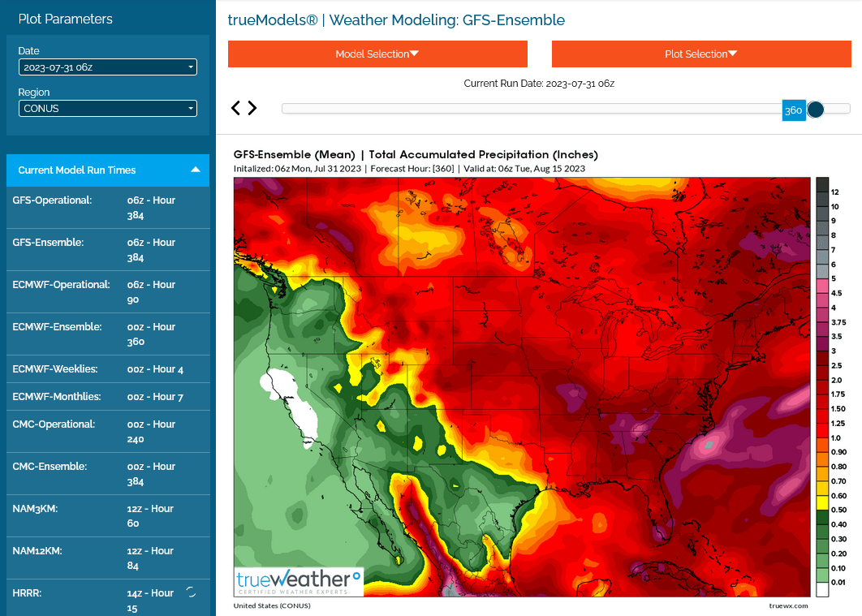Image resolution: width=862 pixels, height=616 pixels.
Task: Click the HRRR refresh spinner icon
Action: point(191,592)
